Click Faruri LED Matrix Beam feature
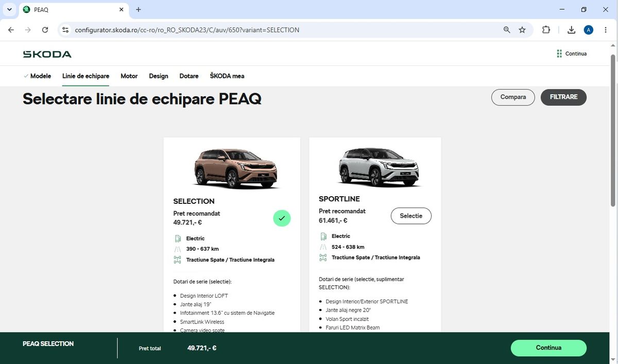The height and width of the screenshot is (364, 618). [353, 327]
